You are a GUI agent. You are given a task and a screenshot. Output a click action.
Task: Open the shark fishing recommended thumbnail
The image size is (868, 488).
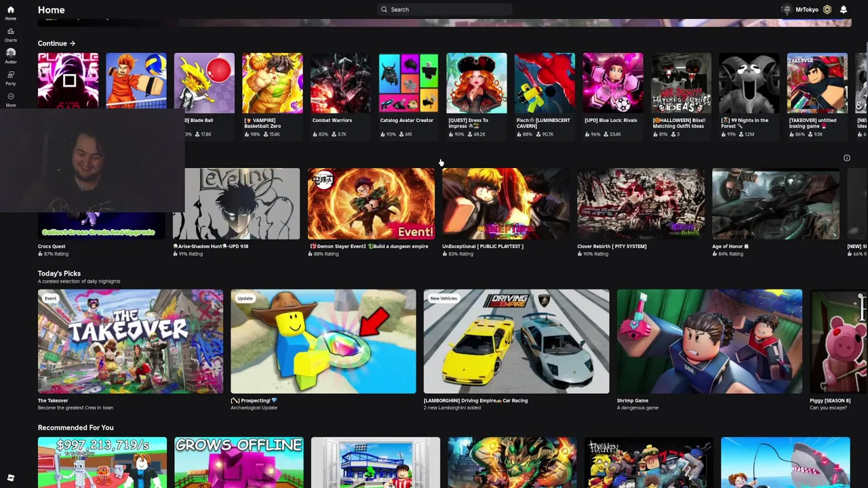[785, 462]
